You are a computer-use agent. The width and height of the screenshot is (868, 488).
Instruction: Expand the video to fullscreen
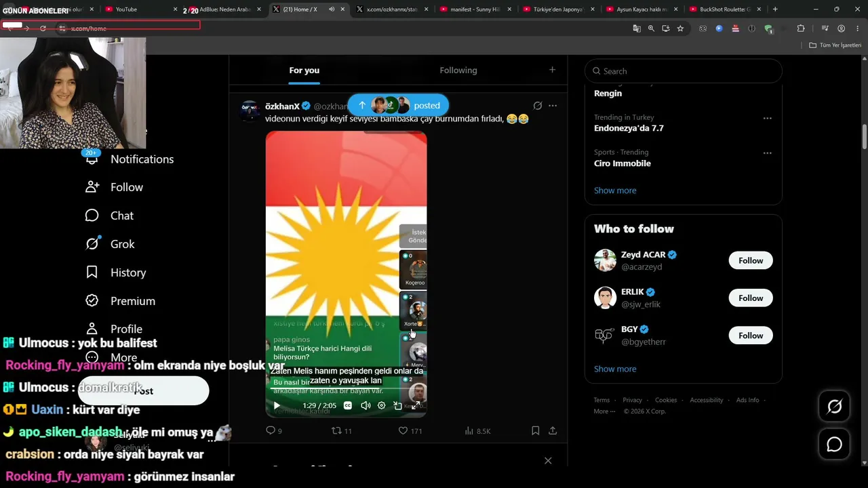coord(417,405)
